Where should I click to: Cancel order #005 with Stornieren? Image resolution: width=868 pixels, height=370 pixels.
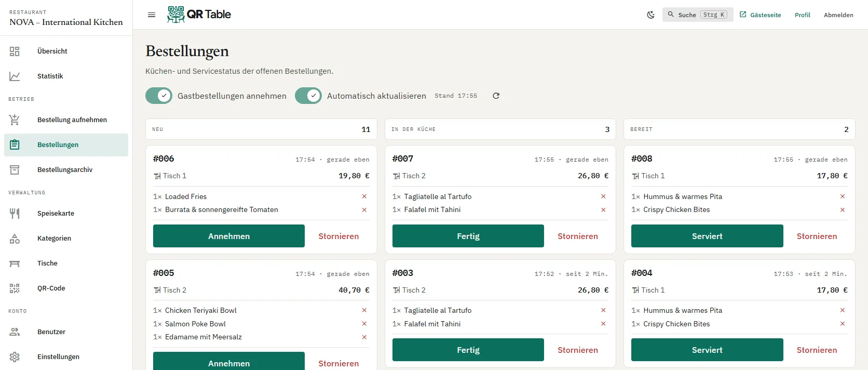(x=338, y=362)
